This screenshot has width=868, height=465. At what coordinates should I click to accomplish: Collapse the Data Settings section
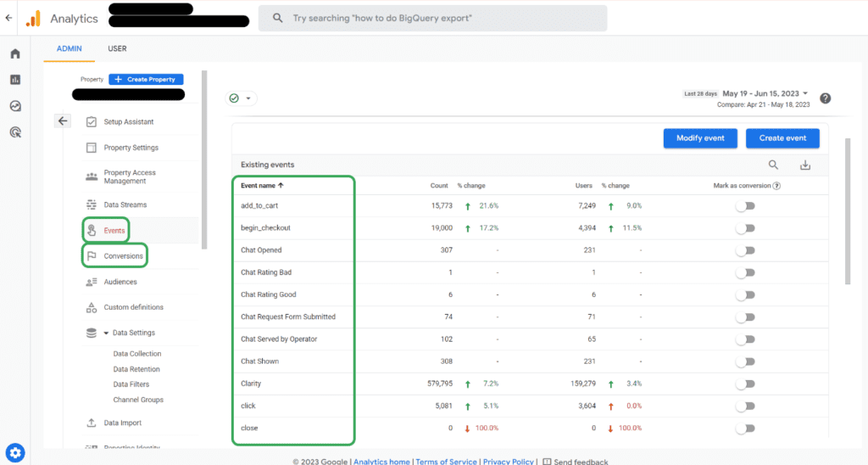106,333
